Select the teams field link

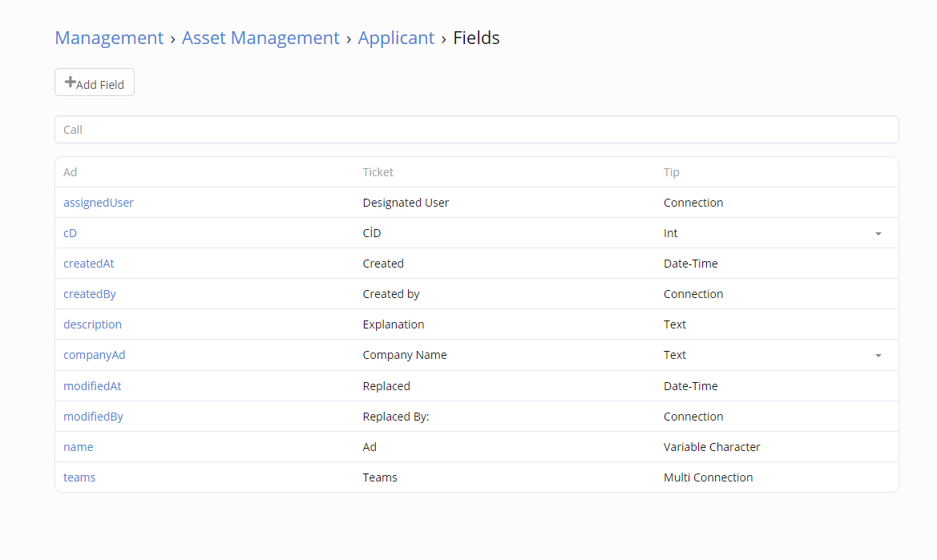point(79,477)
